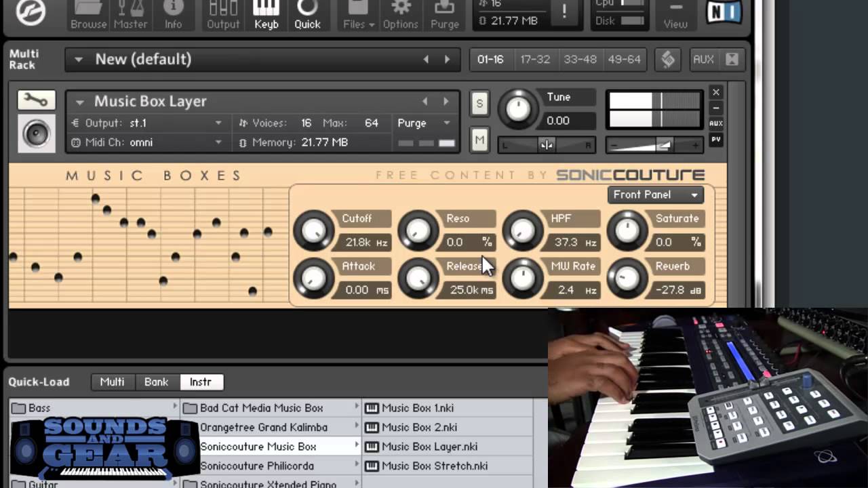
Task: Click the panic exclamation button
Action: pyautogui.click(x=564, y=12)
